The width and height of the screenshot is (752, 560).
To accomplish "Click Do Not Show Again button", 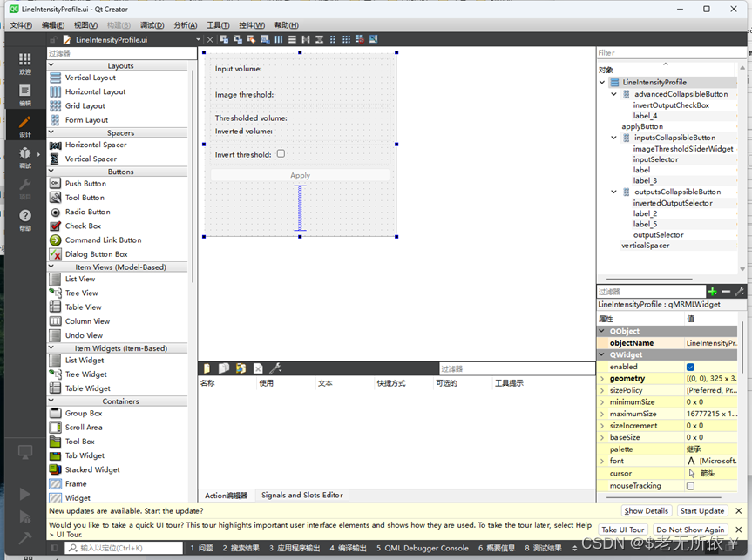I will pos(690,530).
